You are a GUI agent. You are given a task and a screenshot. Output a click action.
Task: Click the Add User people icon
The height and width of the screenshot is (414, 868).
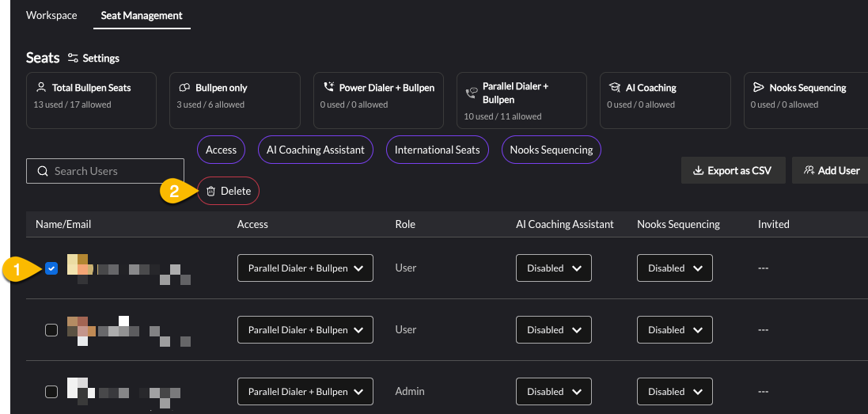pyautogui.click(x=809, y=170)
